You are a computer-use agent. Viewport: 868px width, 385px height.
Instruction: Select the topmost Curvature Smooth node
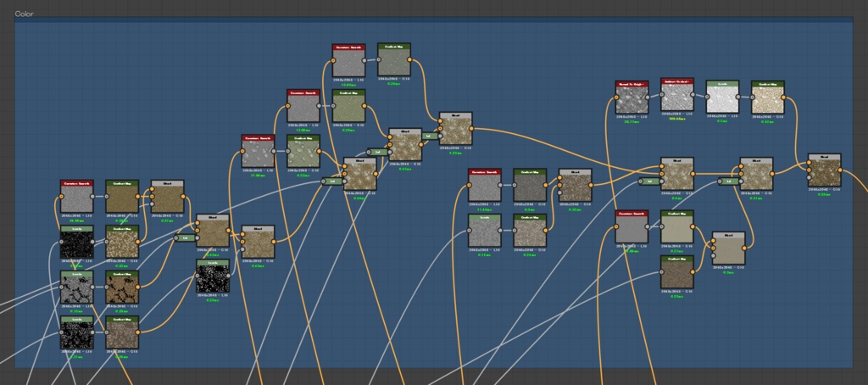coord(348,60)
